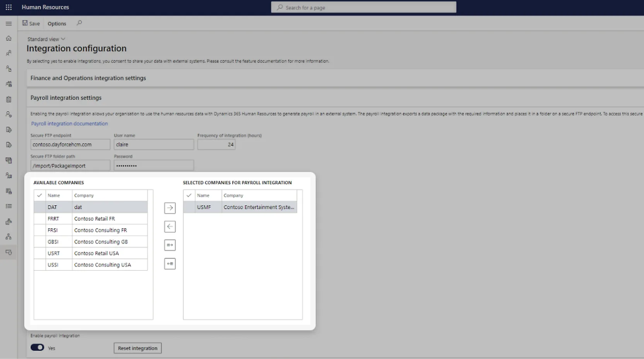Click Name column header in Selected Companies

tap(208, 195)
